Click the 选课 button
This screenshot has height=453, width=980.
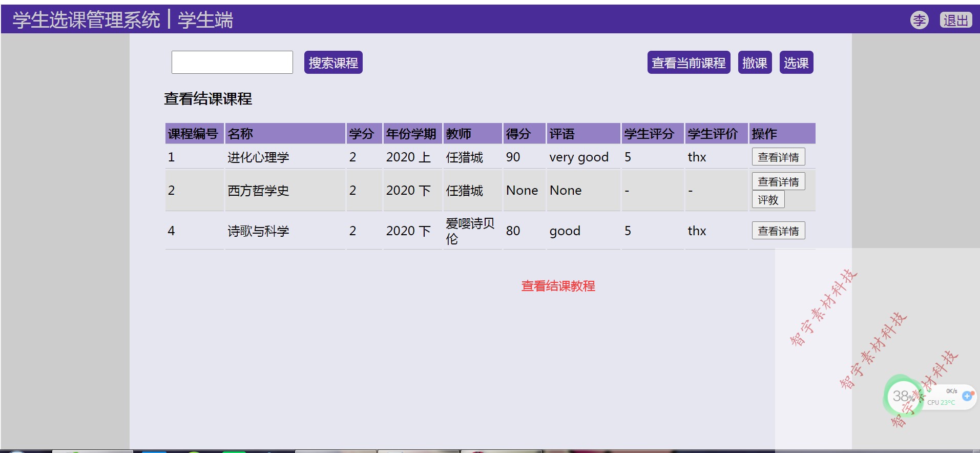click(x=797, y=63)
